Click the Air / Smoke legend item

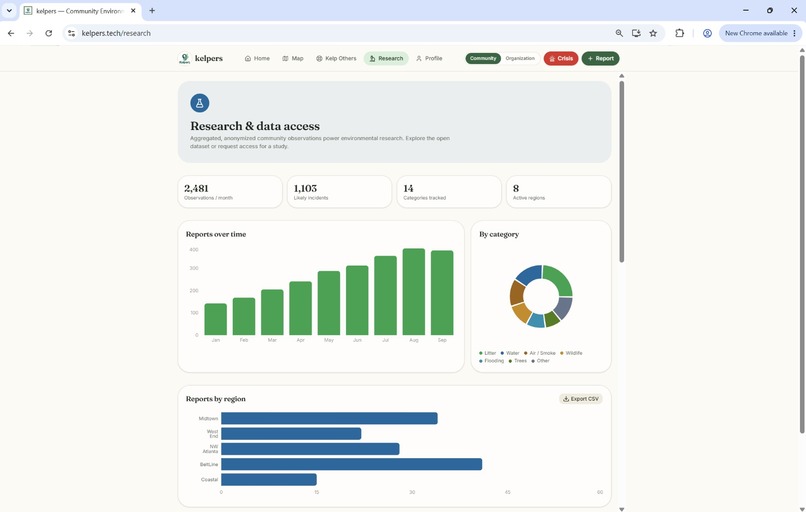[540, 353]
